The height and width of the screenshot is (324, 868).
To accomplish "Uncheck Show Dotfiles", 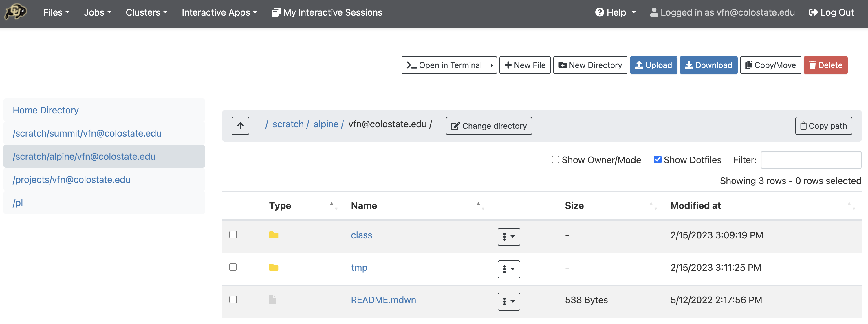I will [x=658, y=160].
